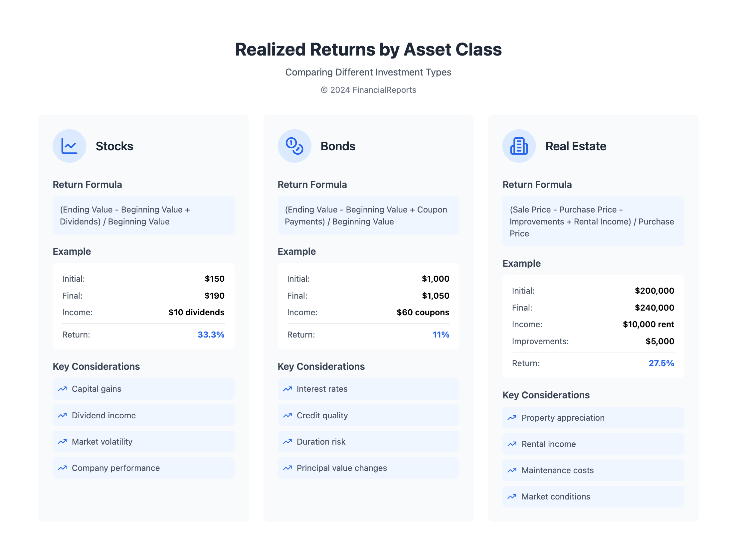The image size is (737, 560).
Task: Click the Real Estate building icon
Action: 519,146
